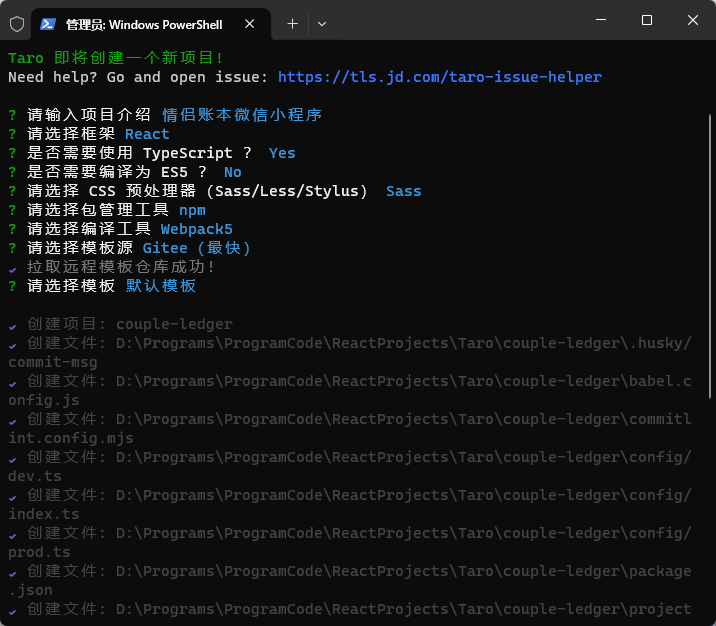Image resolution: width=716 pixels, height=626 pixels.
Task: Click the wrapped text "commit-msg"
Action: click(53, 363)
